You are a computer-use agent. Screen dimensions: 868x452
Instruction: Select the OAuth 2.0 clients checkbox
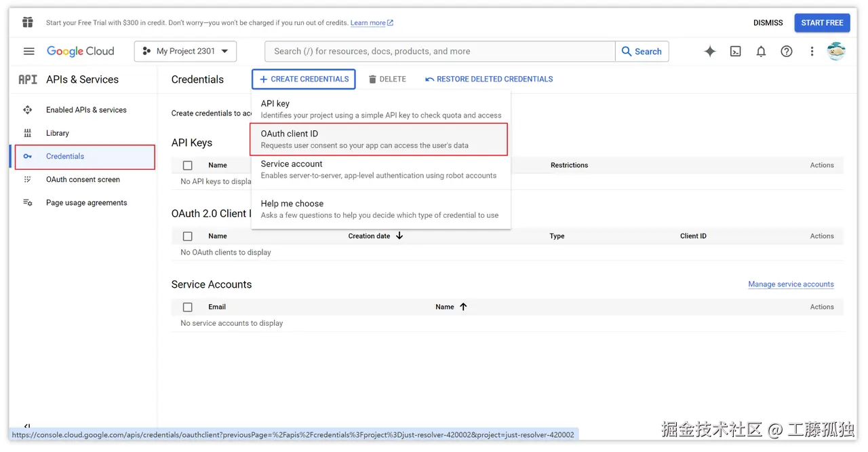tap(187, 236)
